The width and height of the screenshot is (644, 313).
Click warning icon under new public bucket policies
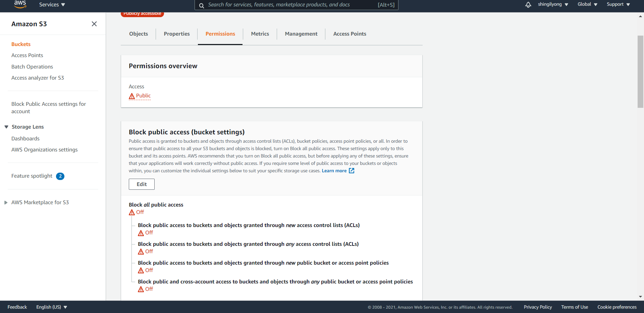pos(141,271)
